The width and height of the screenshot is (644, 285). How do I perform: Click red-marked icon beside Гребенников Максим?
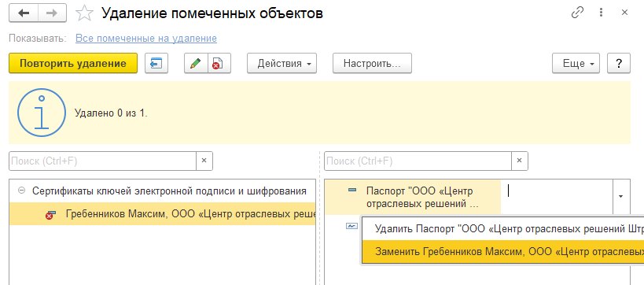pos(50,215)
